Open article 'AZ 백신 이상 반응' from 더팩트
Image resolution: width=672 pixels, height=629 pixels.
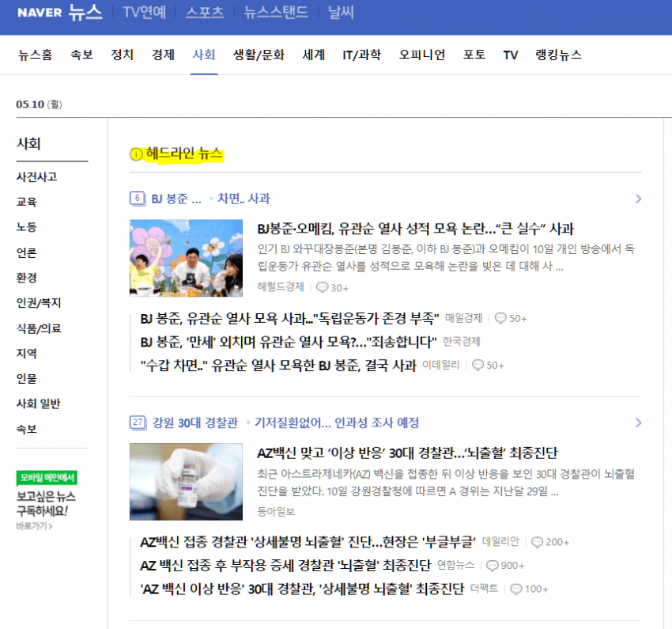302,589
